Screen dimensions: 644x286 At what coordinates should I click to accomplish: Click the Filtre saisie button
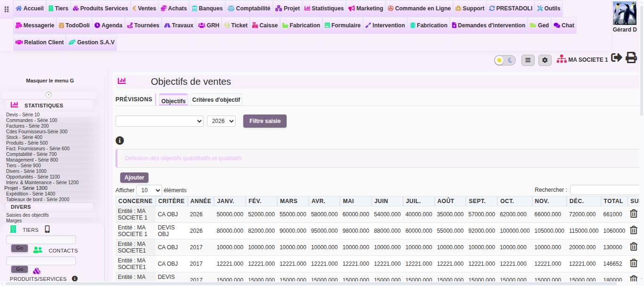click(265, 121)
